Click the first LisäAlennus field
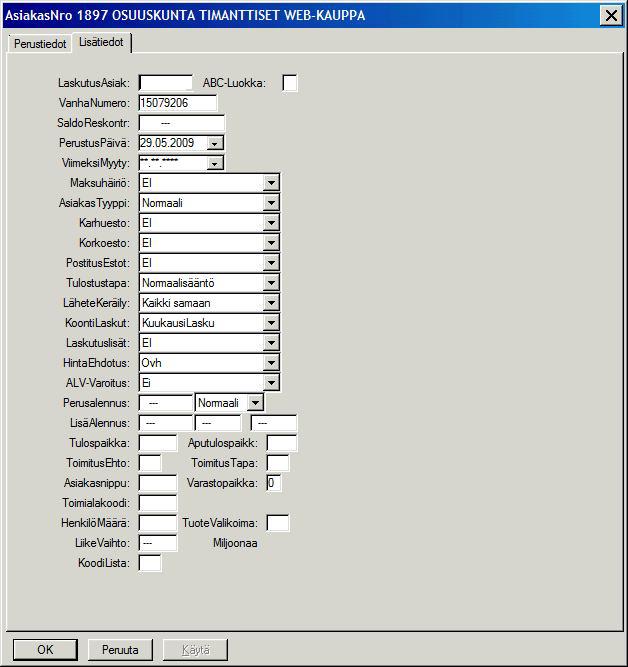 pos(166,423)
